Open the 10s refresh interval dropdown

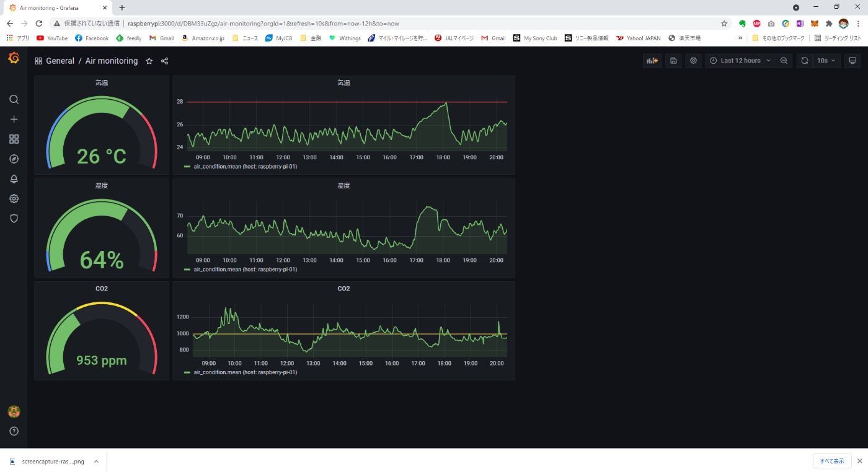click(826, 61)
